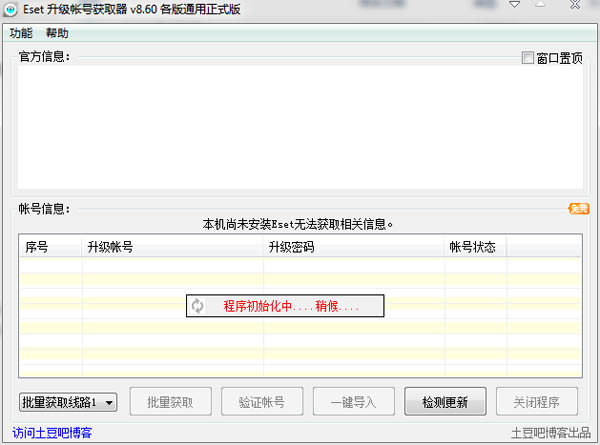
Task: Click the title bar dropdown triangle icon
Action: [515, 4]
